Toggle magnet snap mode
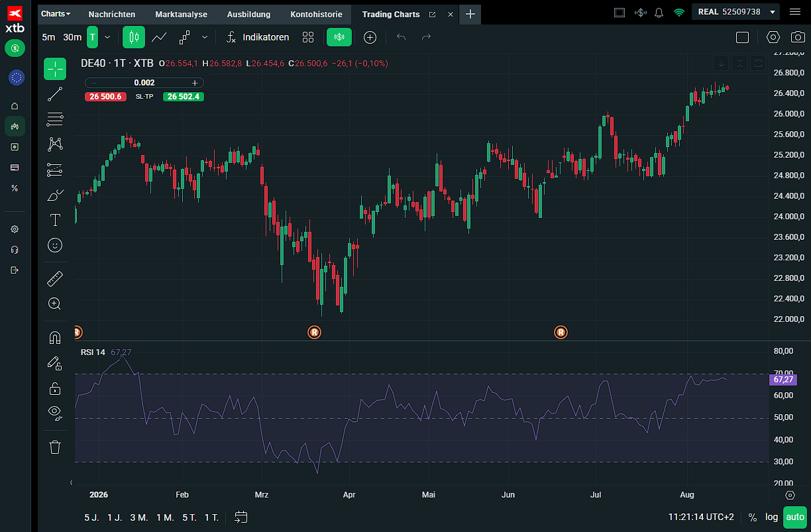Screen dimensions: 811x532 pyautogui.click(x=55, y=338)
